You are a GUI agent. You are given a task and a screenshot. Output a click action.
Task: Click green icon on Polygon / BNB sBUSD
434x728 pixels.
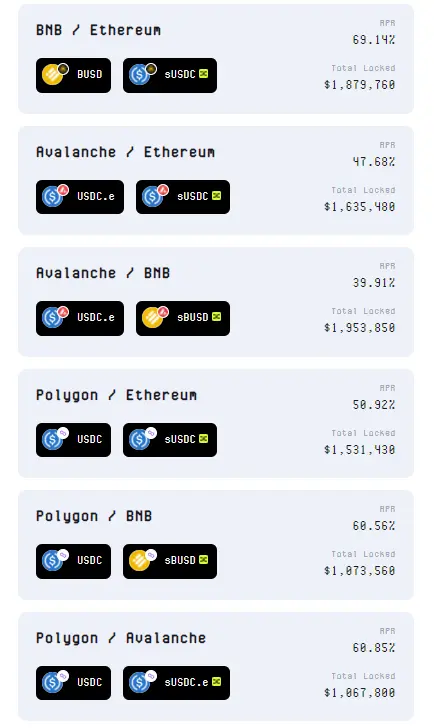click(203, 560)
